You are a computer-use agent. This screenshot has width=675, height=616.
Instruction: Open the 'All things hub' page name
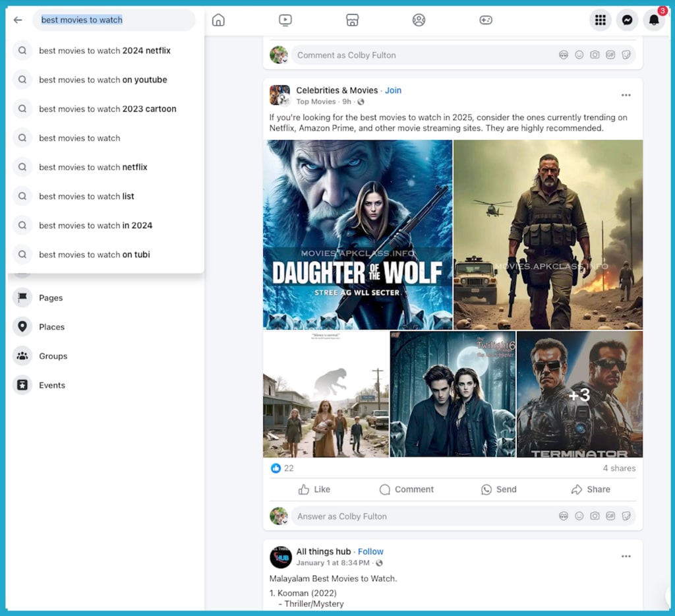click(323, 552)
